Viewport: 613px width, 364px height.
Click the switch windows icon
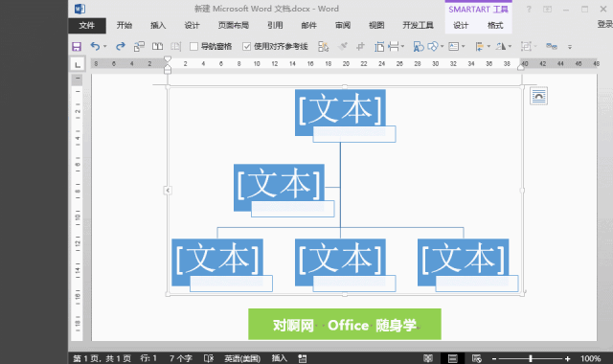139,47
